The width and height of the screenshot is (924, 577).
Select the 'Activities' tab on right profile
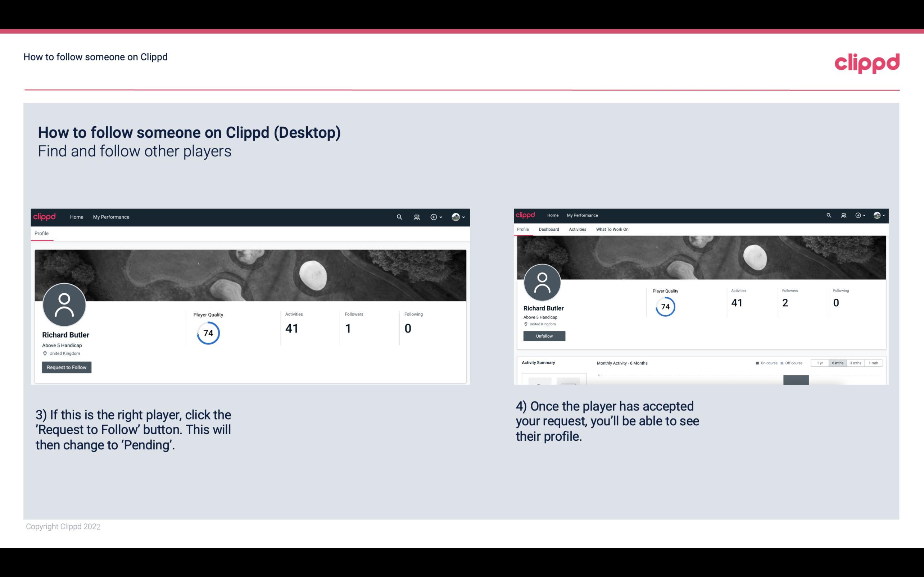pos(576,229)
